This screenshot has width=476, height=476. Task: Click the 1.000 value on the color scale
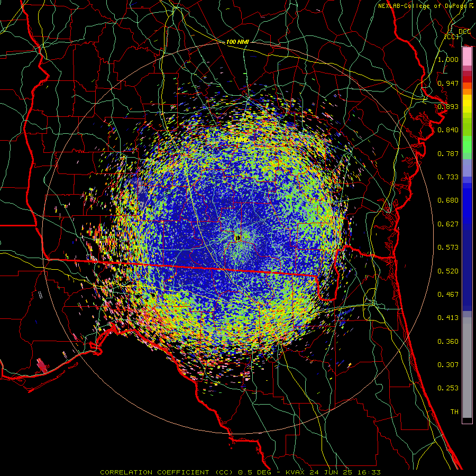click(x=448, y=59)
